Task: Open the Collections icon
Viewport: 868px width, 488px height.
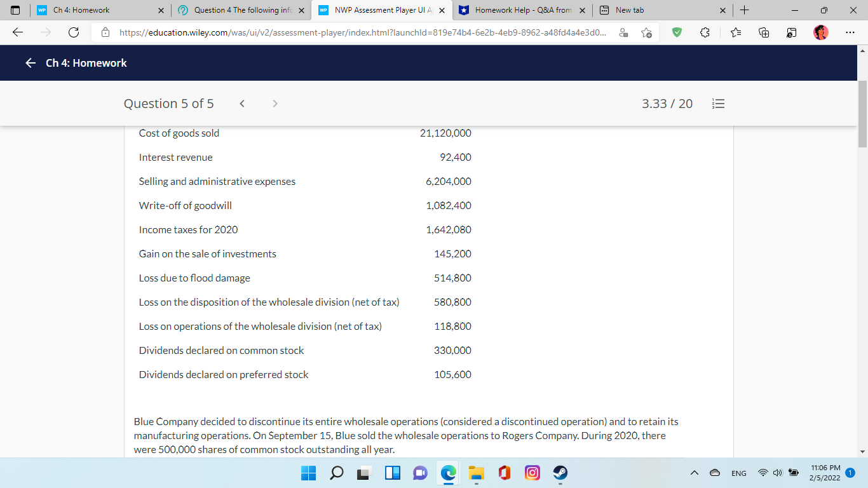Action: click(764, 32)
